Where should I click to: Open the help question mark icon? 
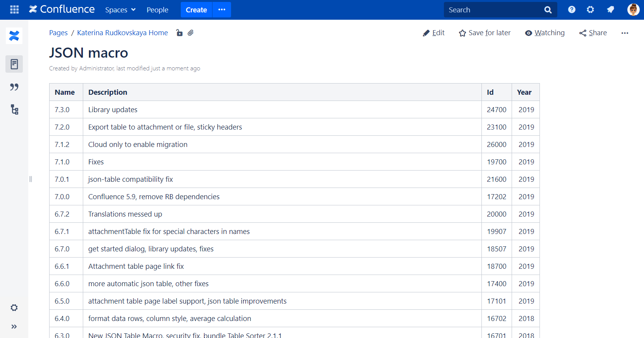[x=572, y=10]
